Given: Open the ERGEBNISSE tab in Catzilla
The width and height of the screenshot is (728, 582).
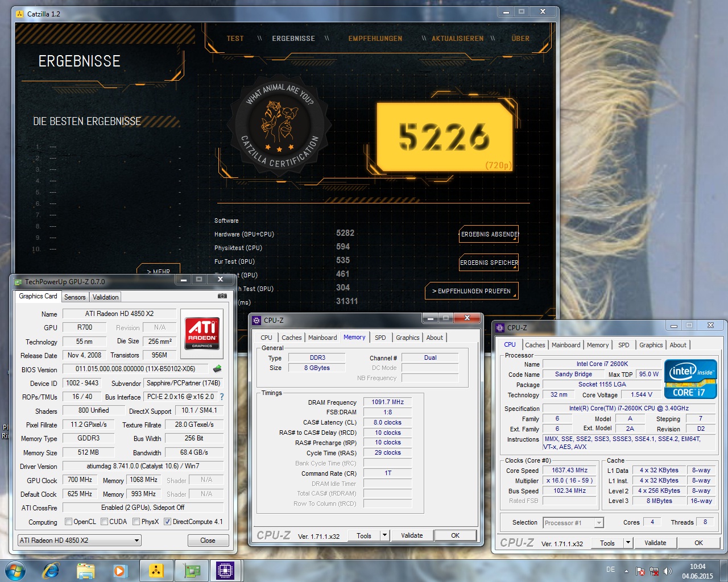Looking at the screenshot, I should (293, 39).
